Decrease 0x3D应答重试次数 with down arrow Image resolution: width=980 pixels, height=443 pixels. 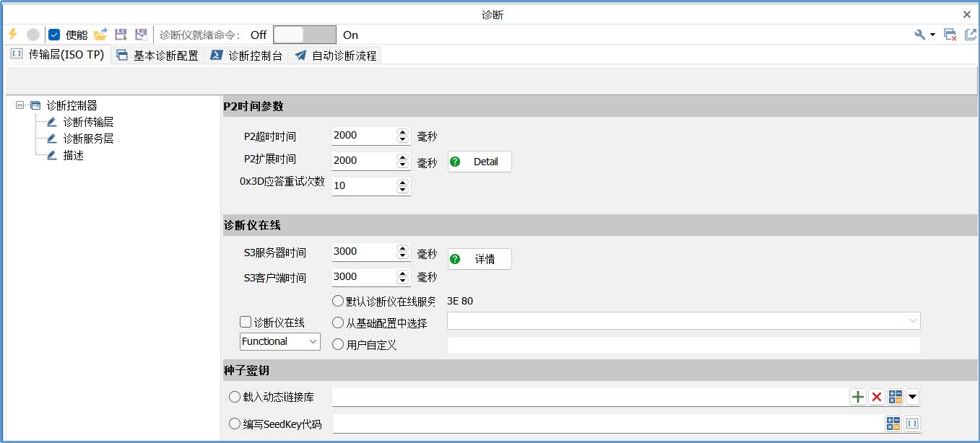point(403,190)
